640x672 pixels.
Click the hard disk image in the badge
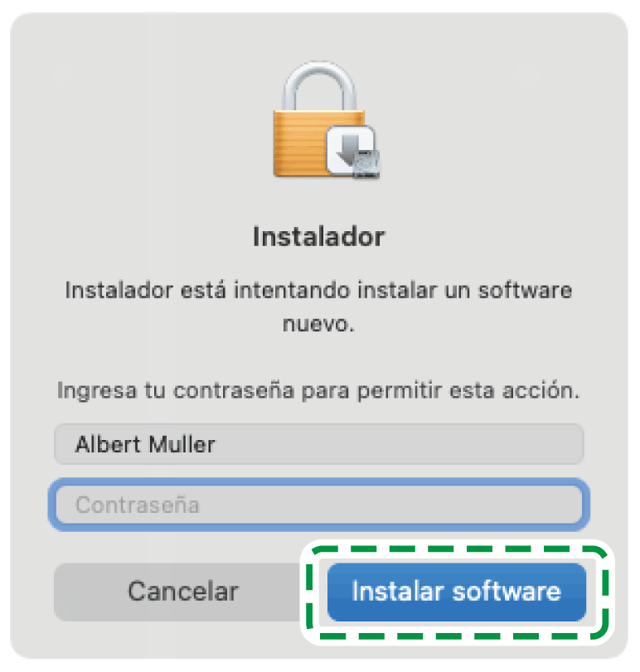click(366, 165)
